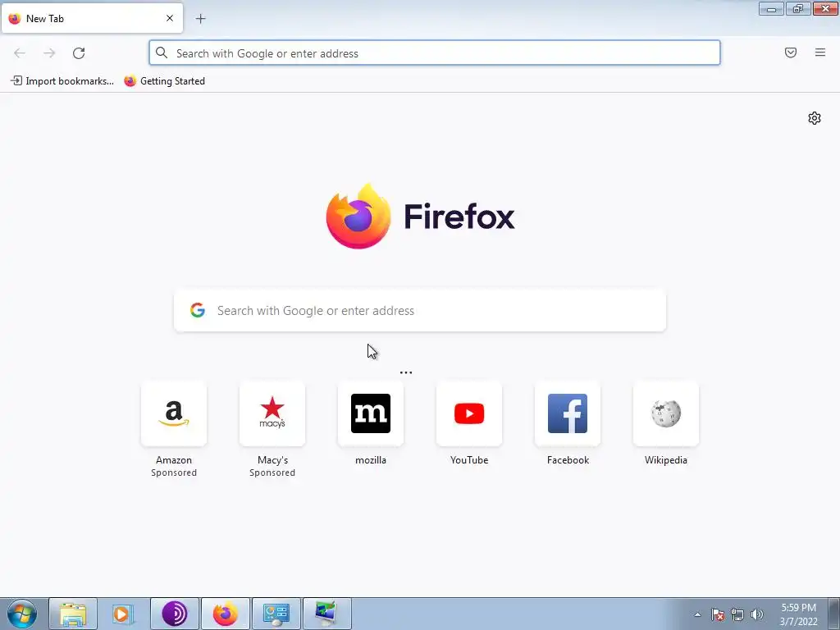Reload the current page
840x630 pixels.
click(79, 53)
